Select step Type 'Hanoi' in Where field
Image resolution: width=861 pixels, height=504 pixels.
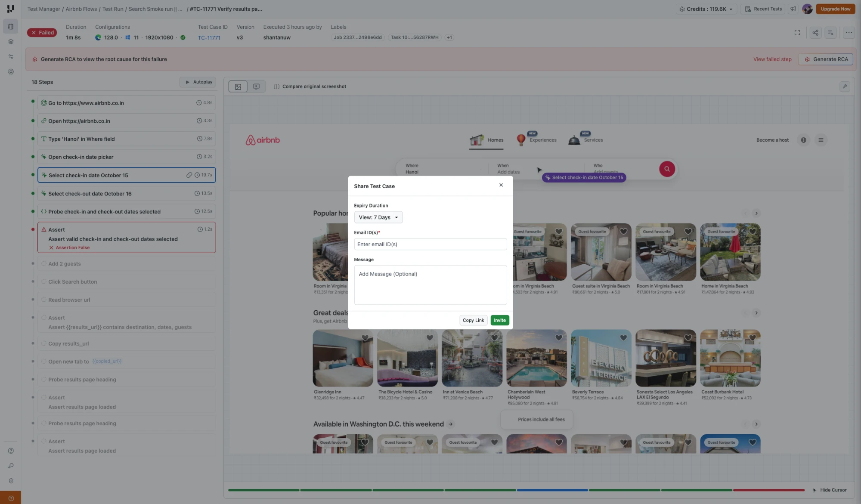pyautogui.click(x=127, y=139)
